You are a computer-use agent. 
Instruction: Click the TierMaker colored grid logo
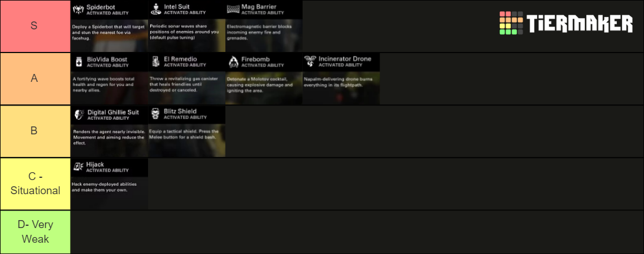[511, 23]
